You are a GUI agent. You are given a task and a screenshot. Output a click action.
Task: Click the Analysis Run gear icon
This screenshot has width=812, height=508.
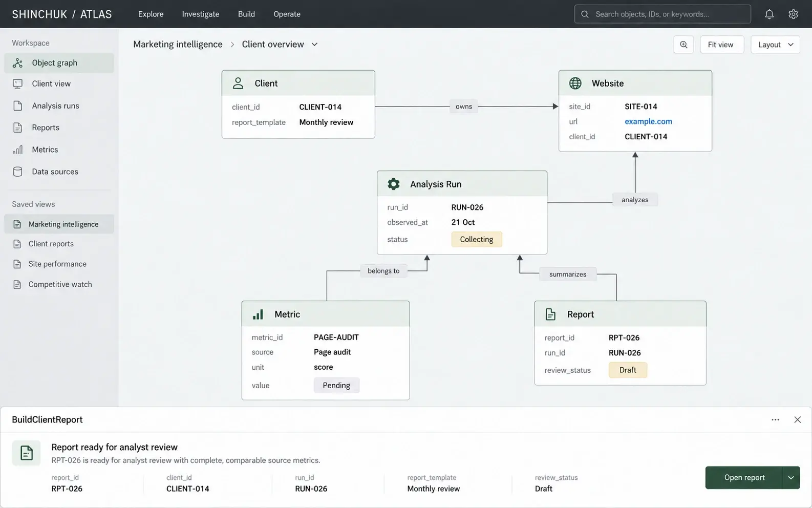point(394,184)
